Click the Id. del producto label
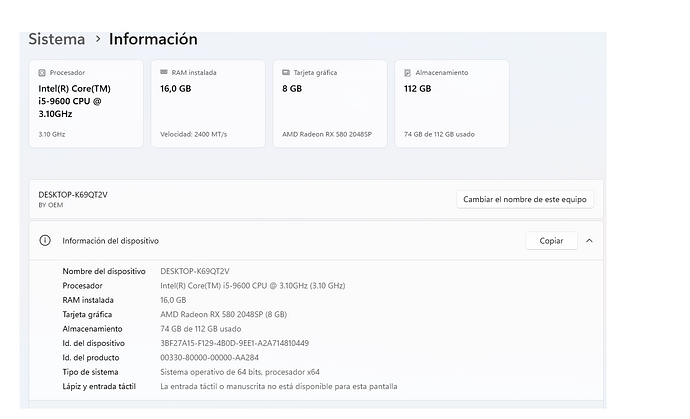This screenshot has width=690, height=419. (x=91, y=357)
